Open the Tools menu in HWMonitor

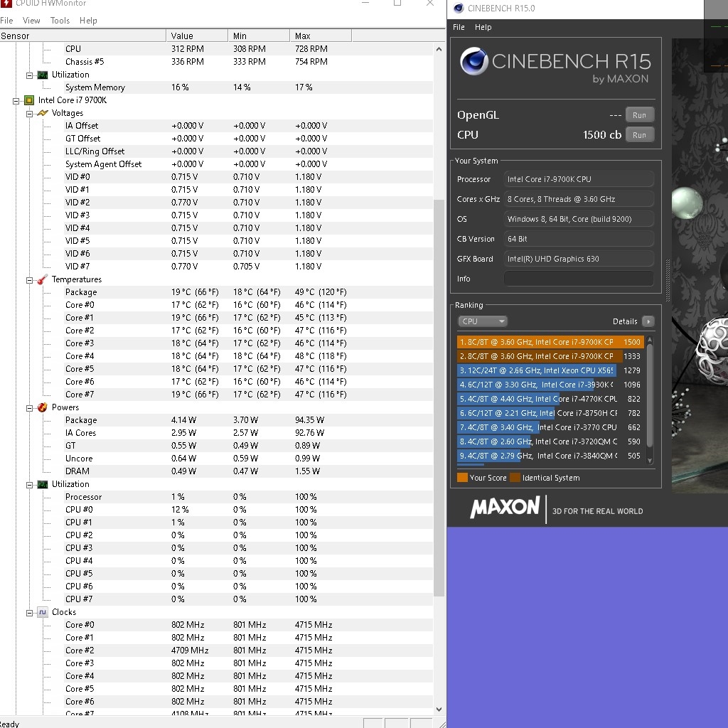[60, 21]
